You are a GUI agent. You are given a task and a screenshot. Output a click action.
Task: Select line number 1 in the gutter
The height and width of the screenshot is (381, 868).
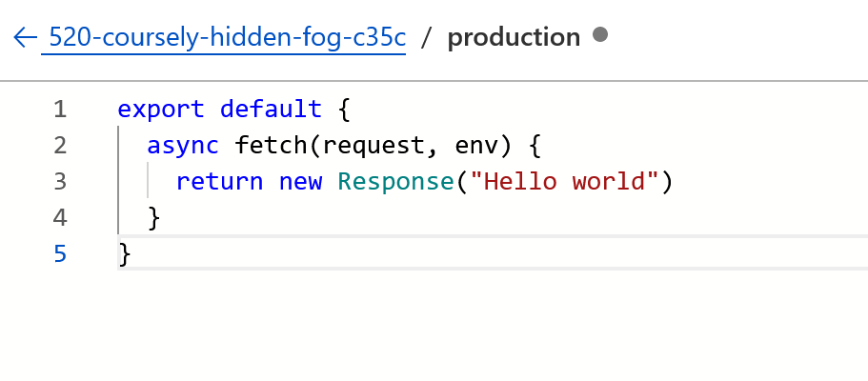click(x=60, y=110)
